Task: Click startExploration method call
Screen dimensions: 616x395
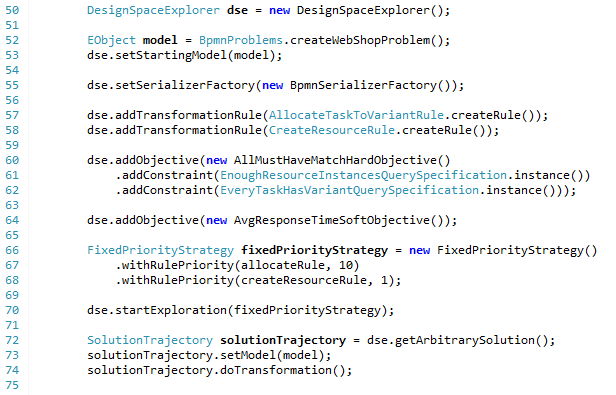Action: click(171, 310)
